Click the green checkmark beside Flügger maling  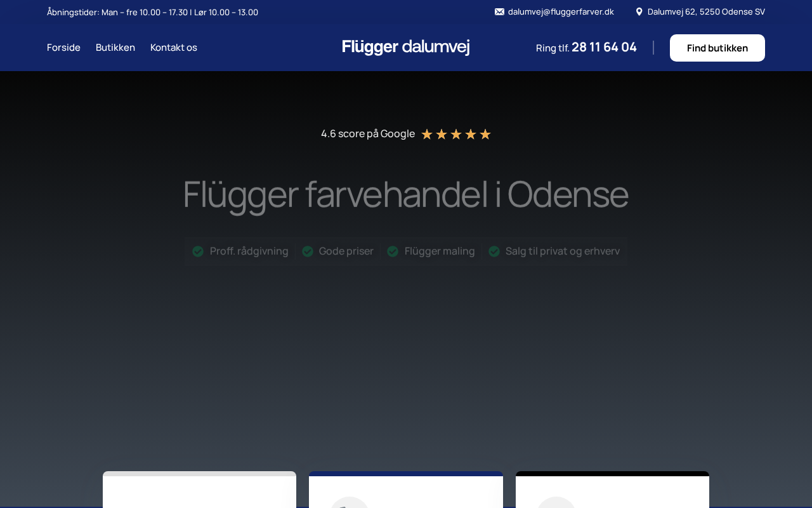pyautogui.click(x=393, y=251)
